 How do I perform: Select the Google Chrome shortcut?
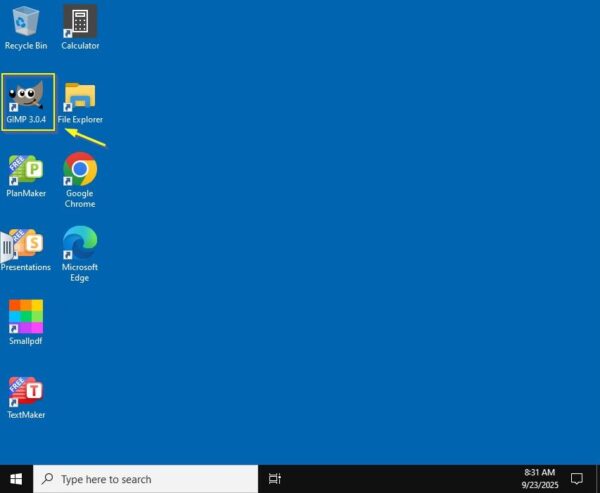(80, 180)
